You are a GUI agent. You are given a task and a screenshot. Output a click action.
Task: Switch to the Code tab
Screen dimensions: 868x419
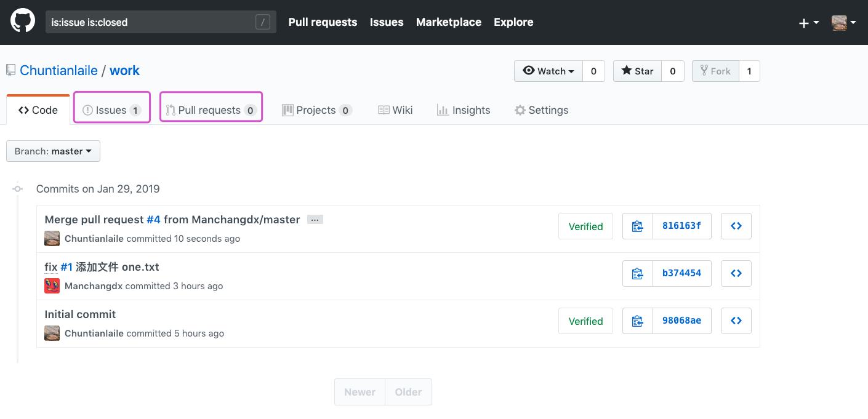38,110
